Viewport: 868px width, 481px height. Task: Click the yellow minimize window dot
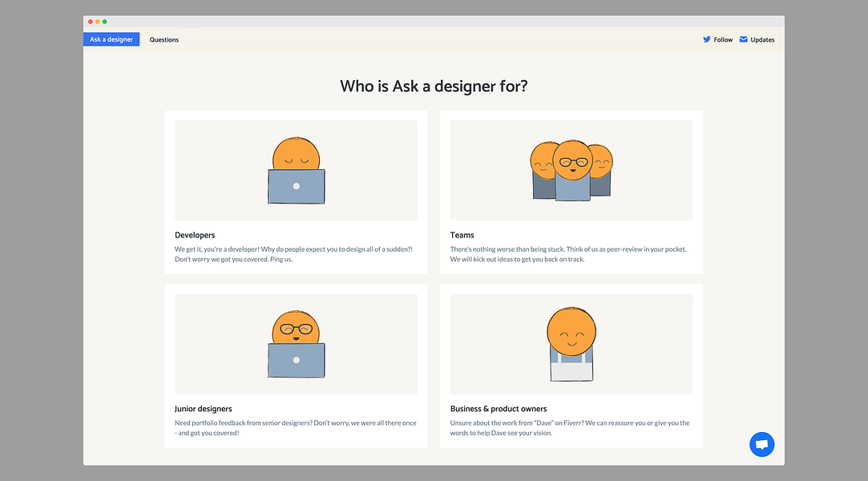point(98,22)
